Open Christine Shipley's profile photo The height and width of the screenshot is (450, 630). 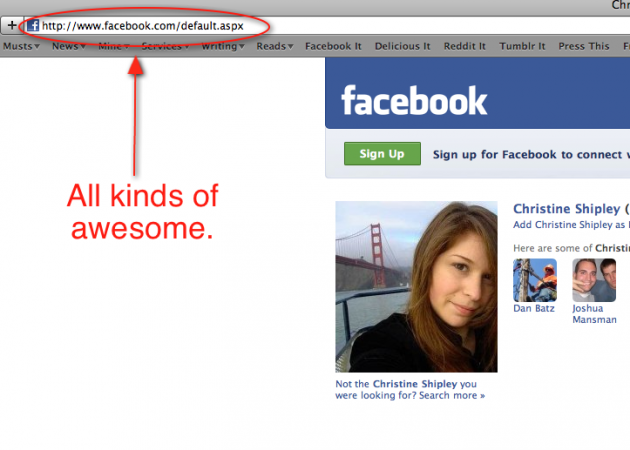click(416, 287)
